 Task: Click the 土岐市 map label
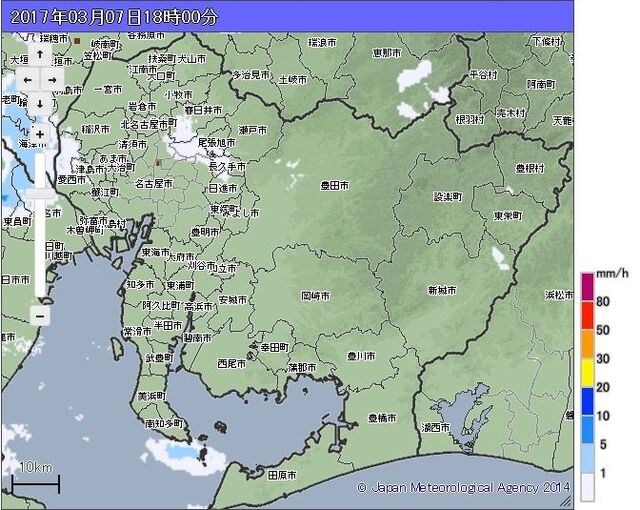(293, 80)
